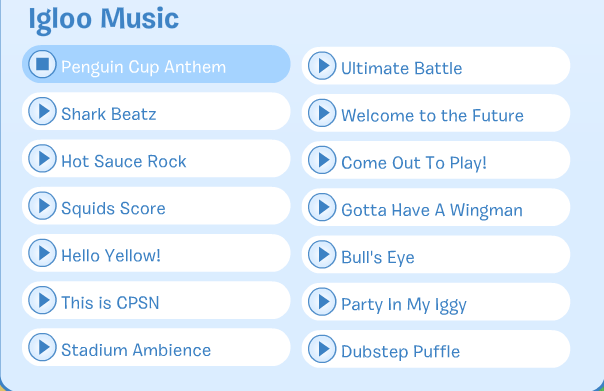
Task: Click the Squids Score play icon
Action: pos(42,206)
